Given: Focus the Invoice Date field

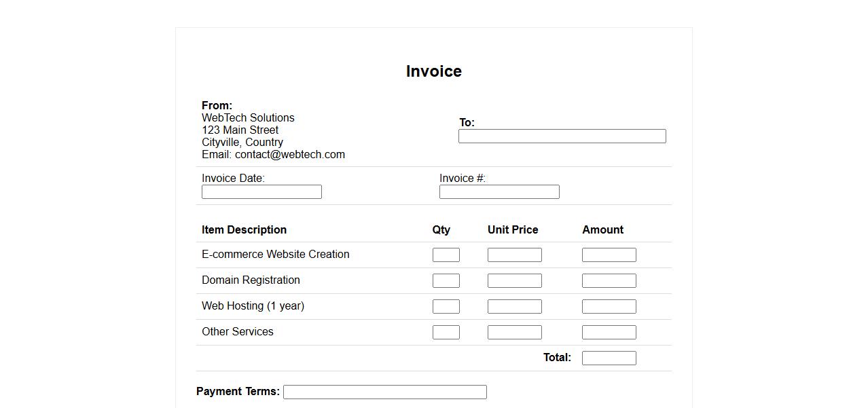Looking at the screenshot, I should [x=261, y=192].
